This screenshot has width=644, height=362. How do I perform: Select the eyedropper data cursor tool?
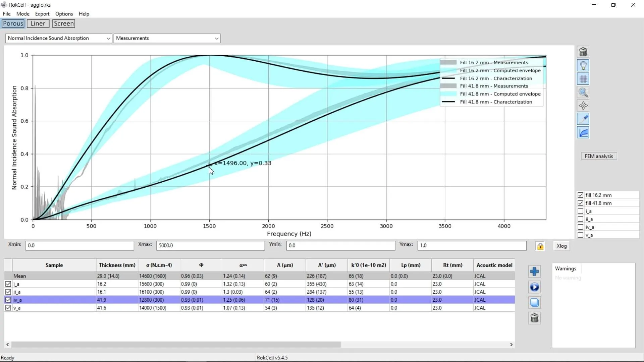point(583,119)
